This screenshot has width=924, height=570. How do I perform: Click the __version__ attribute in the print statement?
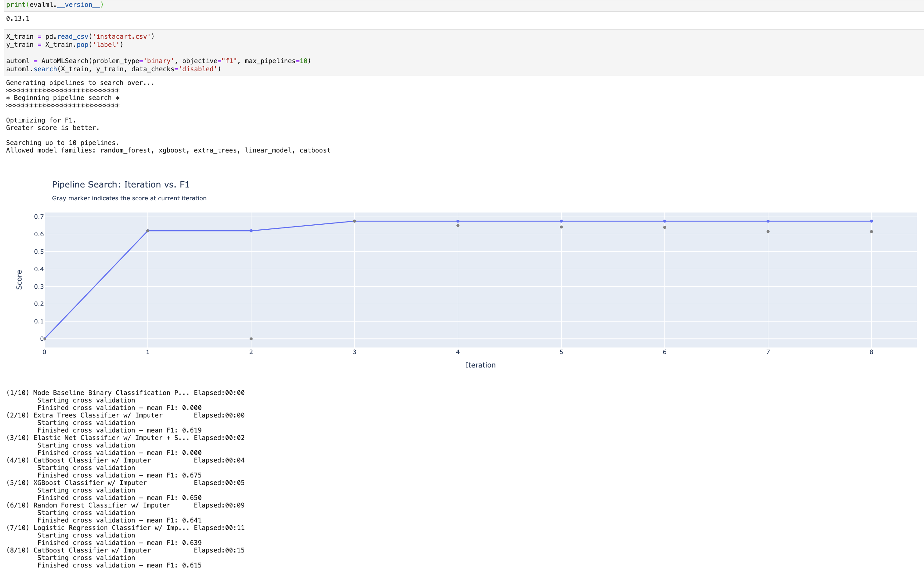pyautogui.click(x=78, y=4)
